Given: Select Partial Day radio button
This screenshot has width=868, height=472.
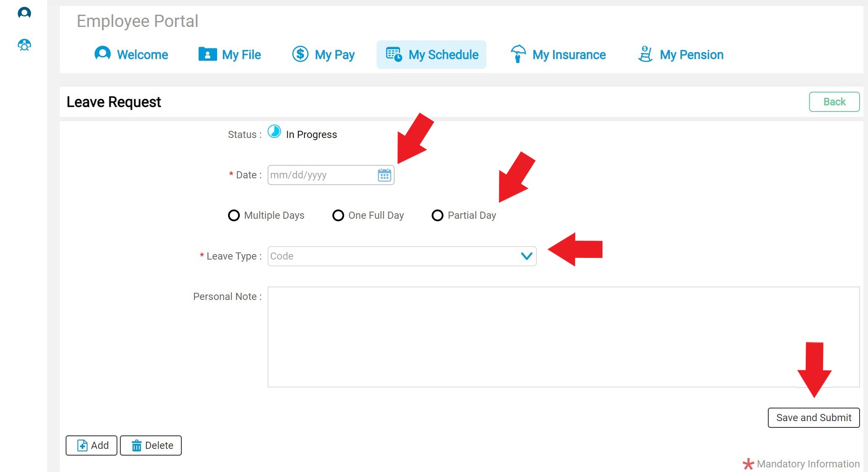Looking at the screenshot, I should [438, 215].
